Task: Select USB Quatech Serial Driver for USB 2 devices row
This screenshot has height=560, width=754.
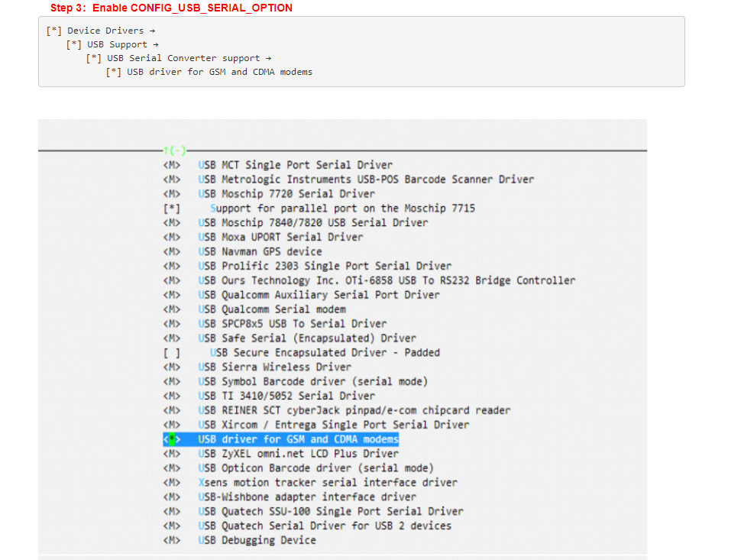Action: 307,526
